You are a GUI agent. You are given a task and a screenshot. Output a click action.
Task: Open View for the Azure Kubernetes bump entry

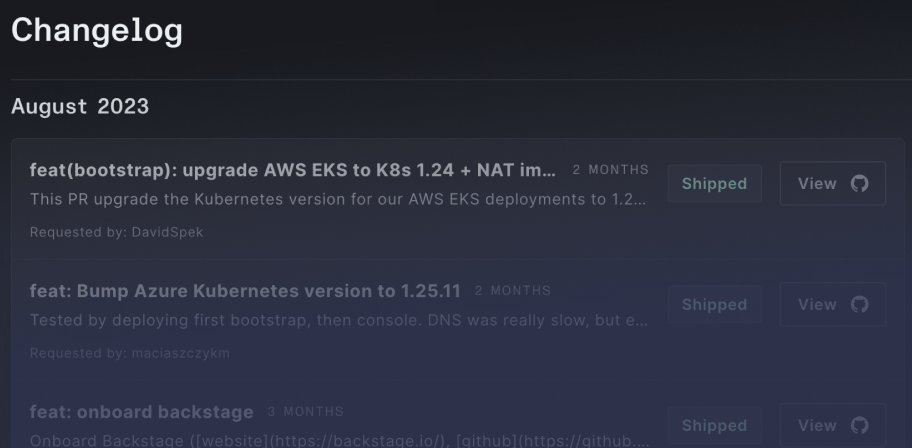(x=832, y=304)
